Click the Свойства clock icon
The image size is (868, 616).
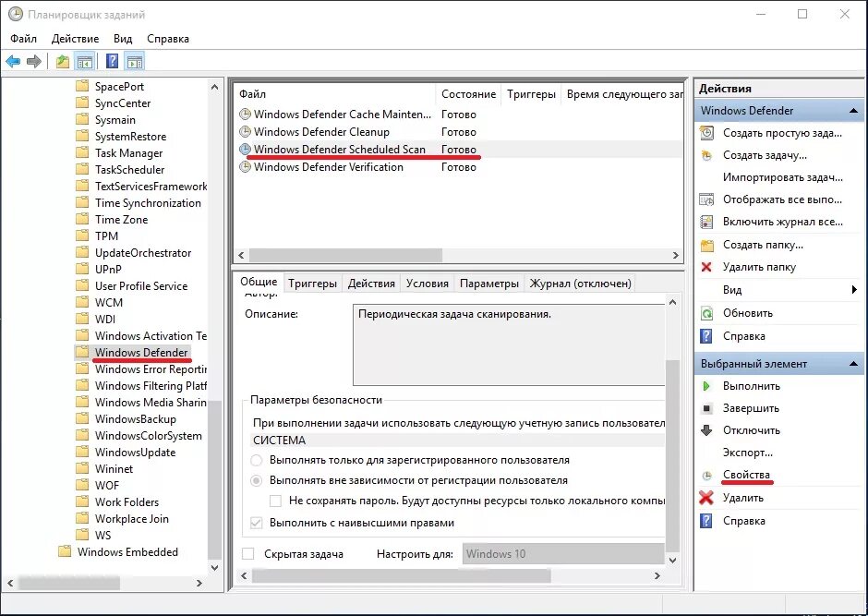(x=707, y=476)
